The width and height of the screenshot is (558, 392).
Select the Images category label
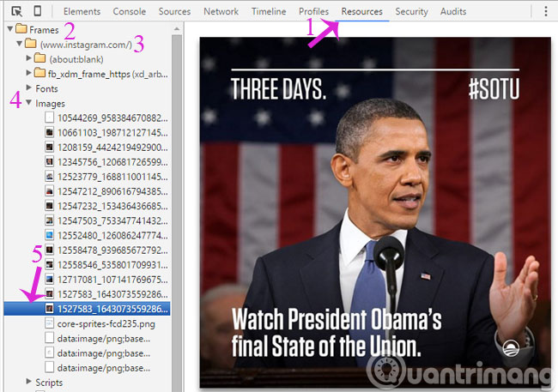point(50,104)
